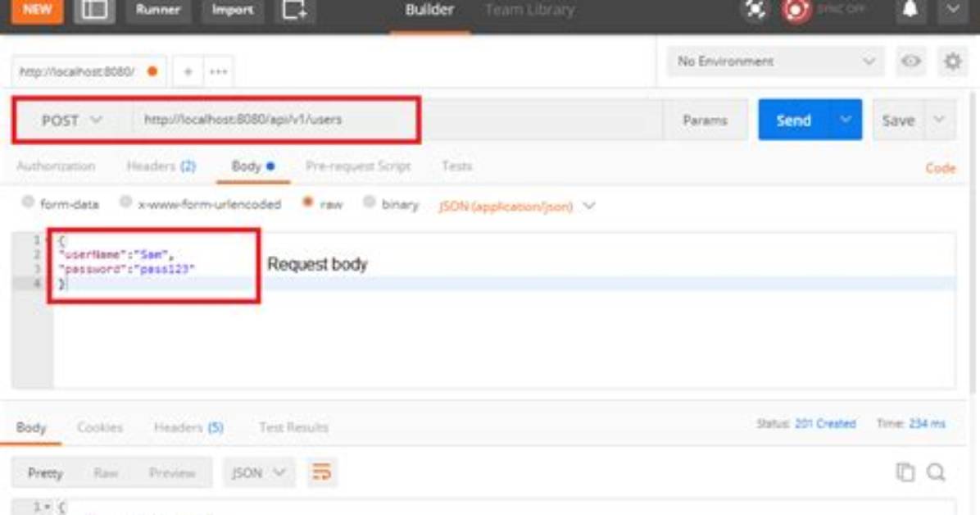Select the localhost:8080 request tab
The height and width of the screenshot is (515, 980).
coord(88,71)
